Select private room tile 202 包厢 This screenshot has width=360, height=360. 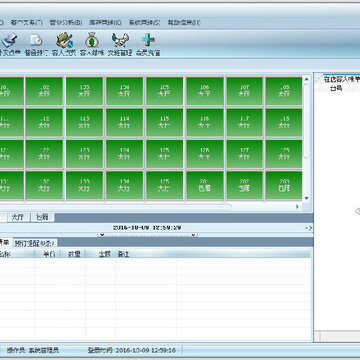click(245, 185)
